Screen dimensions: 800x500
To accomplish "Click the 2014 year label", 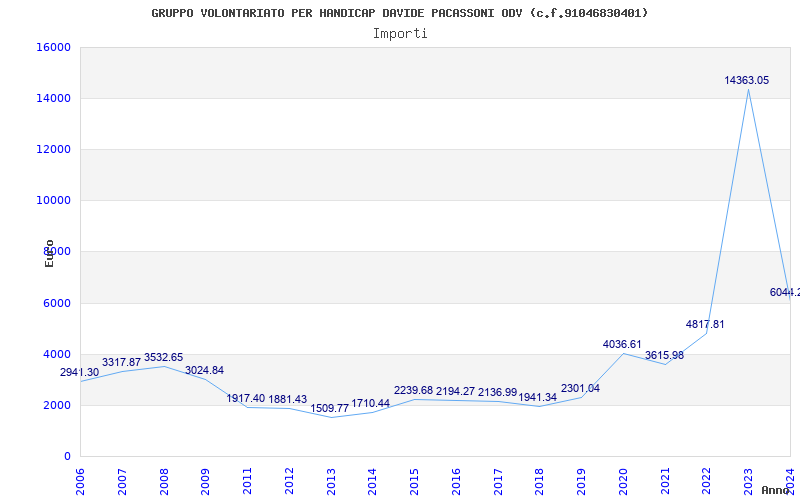I will 372,481.
